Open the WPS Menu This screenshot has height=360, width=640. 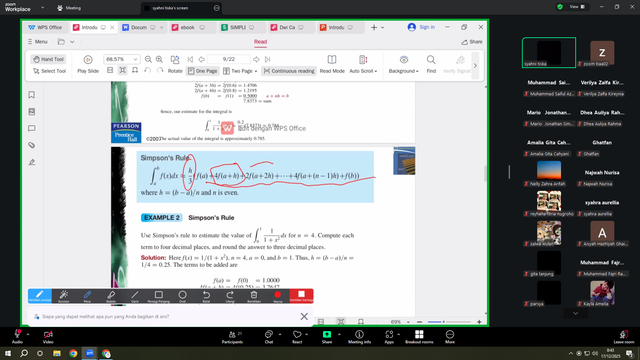[x=38, y=42]
